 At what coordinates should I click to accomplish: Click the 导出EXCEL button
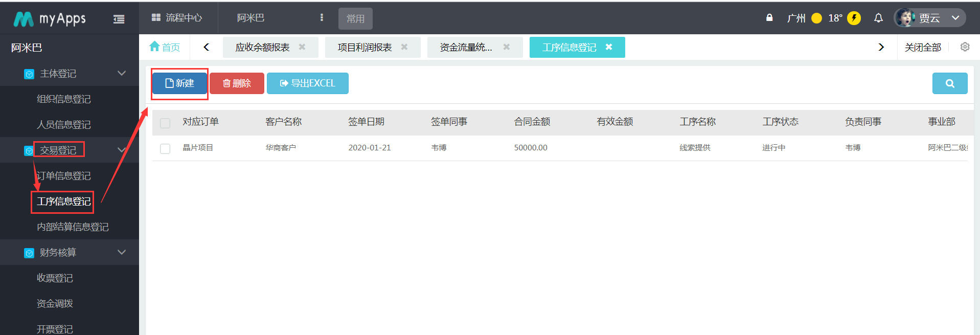click(307, 83)
